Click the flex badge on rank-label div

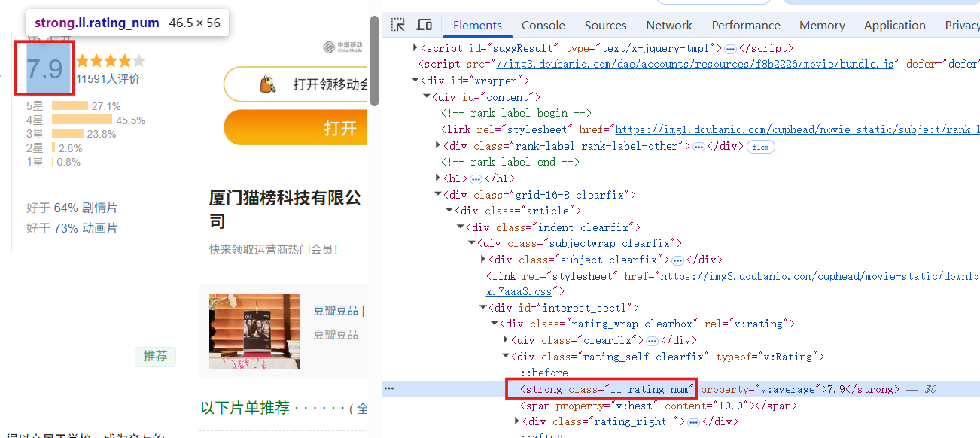[x=761, y=147]
